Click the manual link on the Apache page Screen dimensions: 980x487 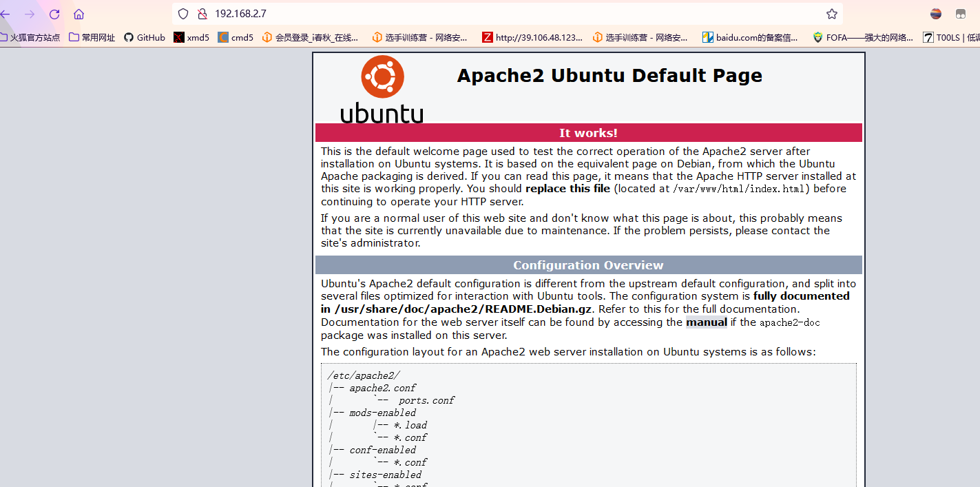pos(707,322)
